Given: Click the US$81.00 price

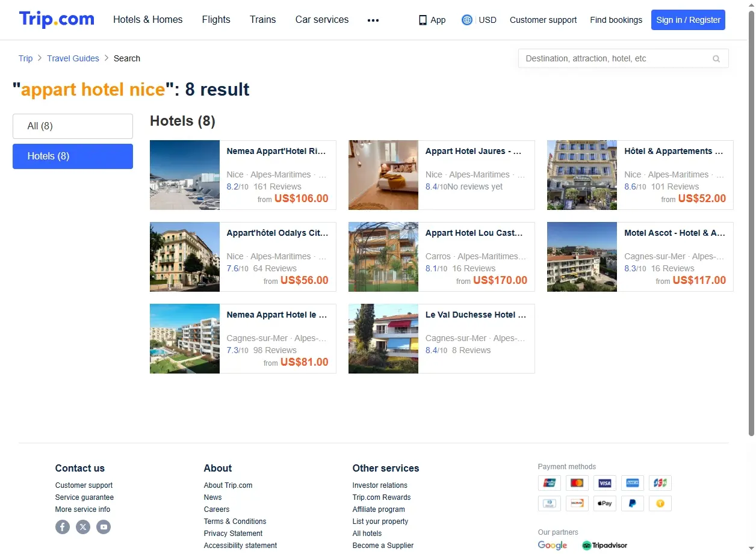Looking at the screenshot, I should [305, 362].
